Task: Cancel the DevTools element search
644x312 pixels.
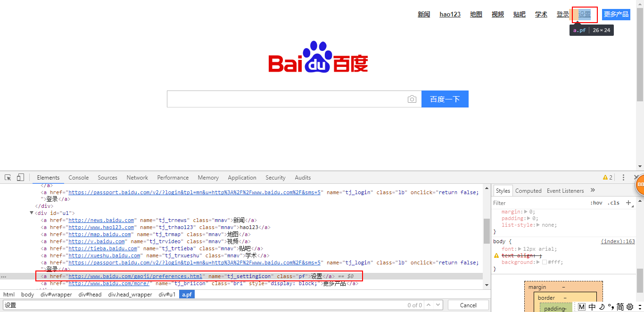Action: point(468,305)
